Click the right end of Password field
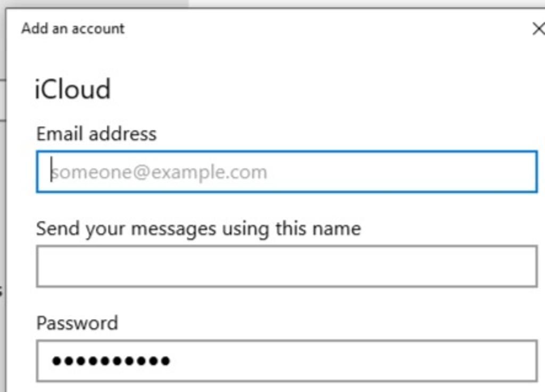 pos(527,361)
